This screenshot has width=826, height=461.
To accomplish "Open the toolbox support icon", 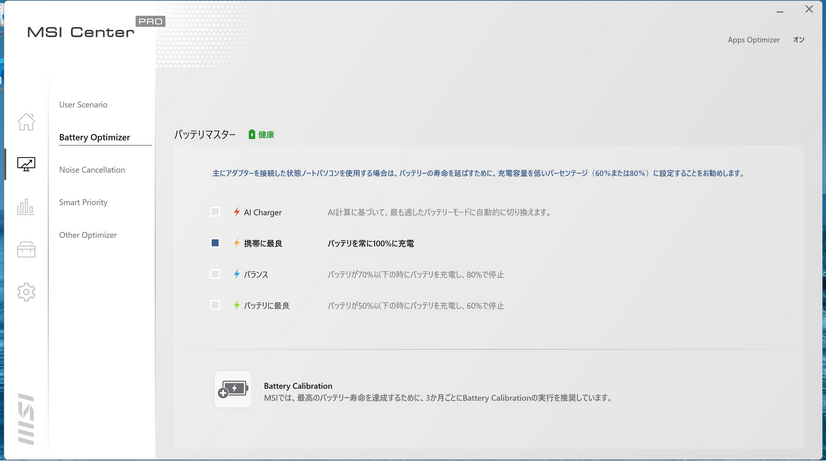I will (26, 249).
